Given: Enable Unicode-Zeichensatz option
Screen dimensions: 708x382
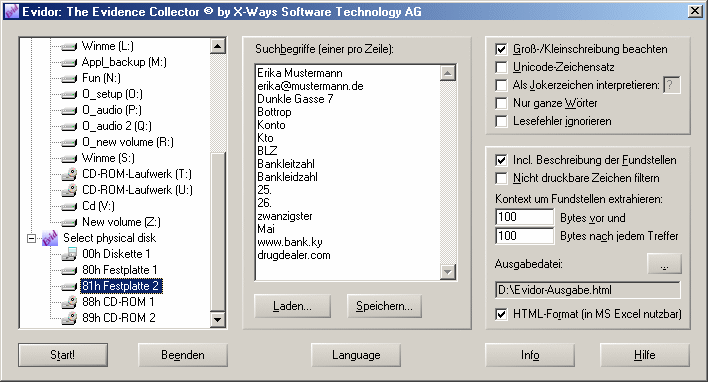Looking at the screenshot, I should tap(501, 67).
